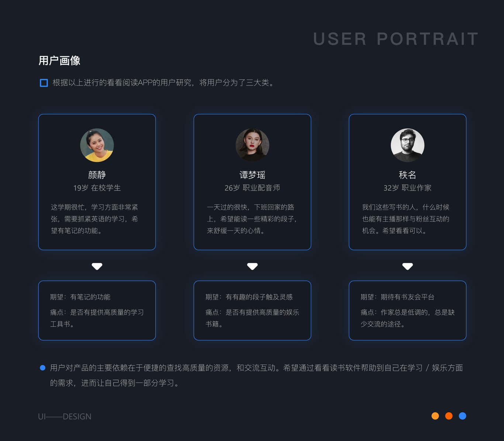The width and height of the screenshot is (504, 441).
Task: Click 秩名's avatar photo
Action: point(408,145)
